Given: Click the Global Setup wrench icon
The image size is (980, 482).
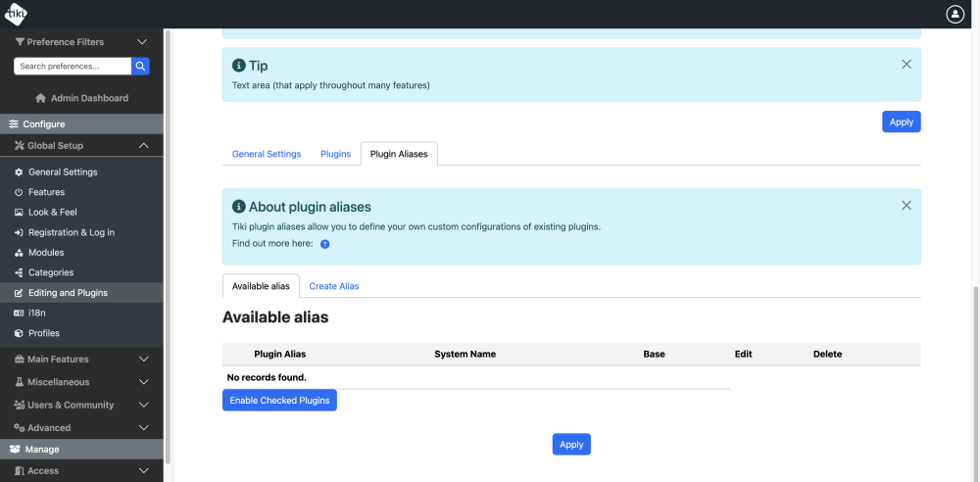Looking at the screenshot, I should pos(19,146).
